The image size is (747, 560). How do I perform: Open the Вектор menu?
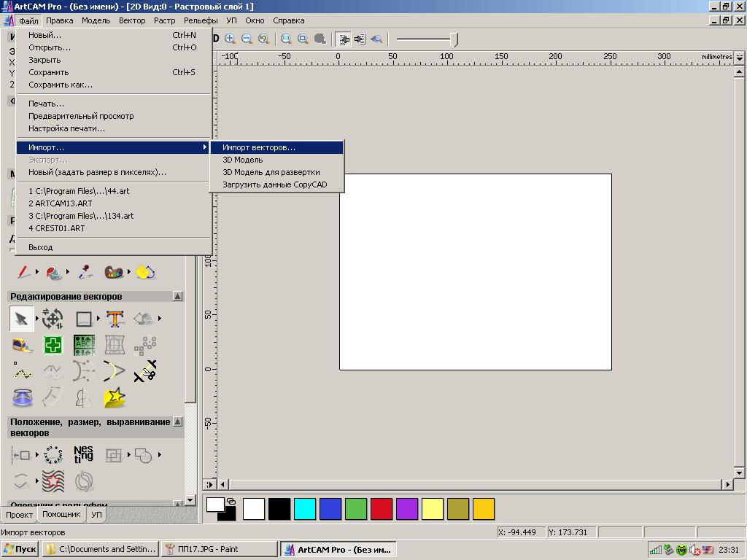pos(132,20)
